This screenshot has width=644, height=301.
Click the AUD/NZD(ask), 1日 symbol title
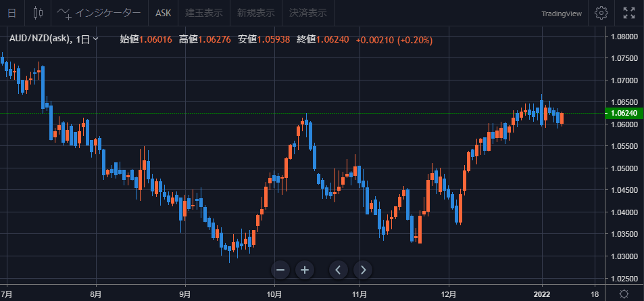[49, 39]
